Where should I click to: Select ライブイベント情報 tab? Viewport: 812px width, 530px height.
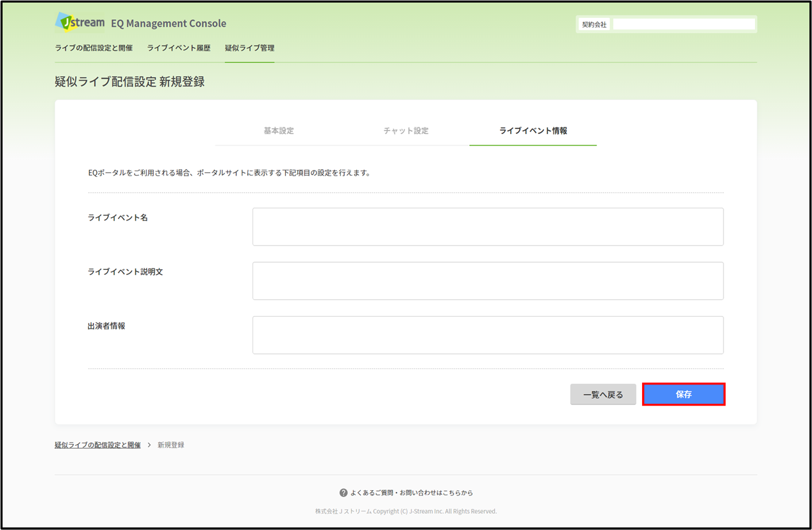(533, 131)
